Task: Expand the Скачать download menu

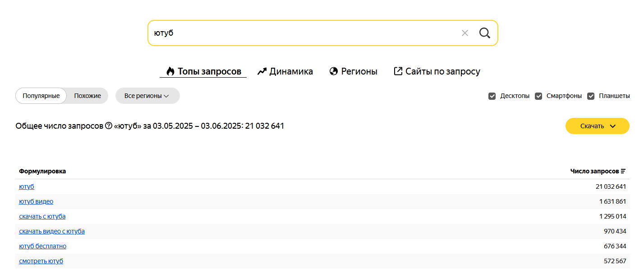Action: point(598,126)
